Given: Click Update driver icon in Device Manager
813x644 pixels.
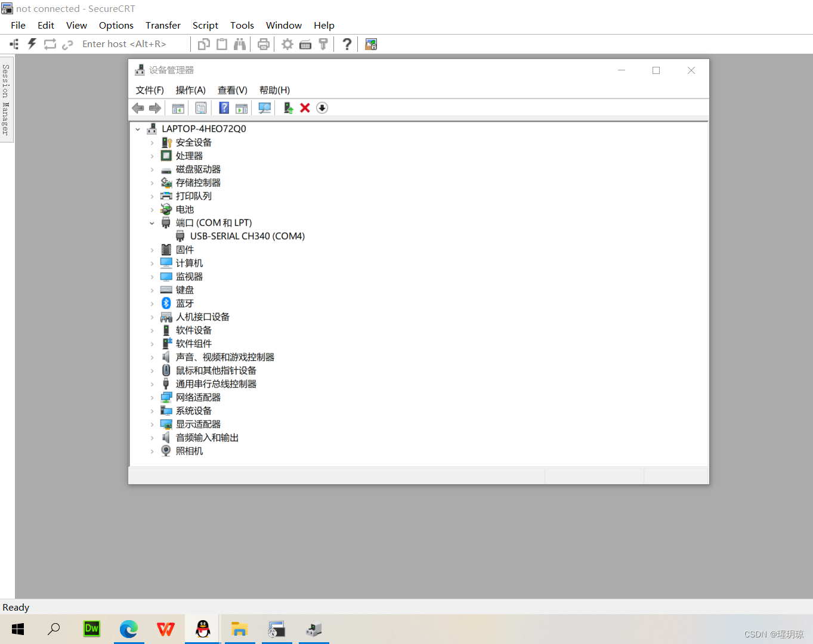Looking at the screenshot, I should tap(288, 108).
